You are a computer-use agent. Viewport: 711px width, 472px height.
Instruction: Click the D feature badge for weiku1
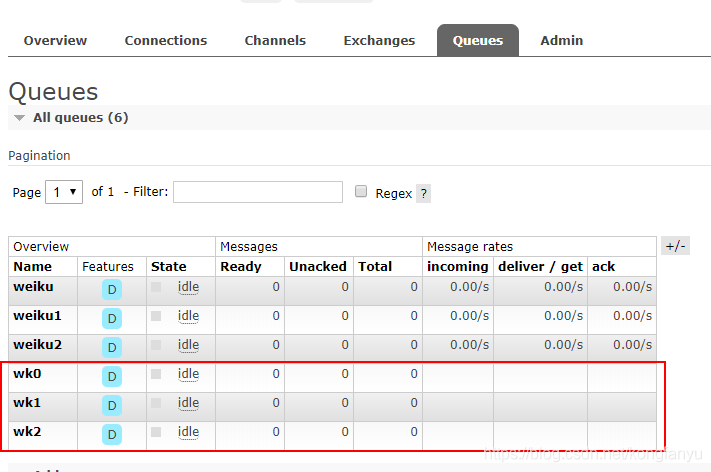pyautogui.click(x=112, y=318)
